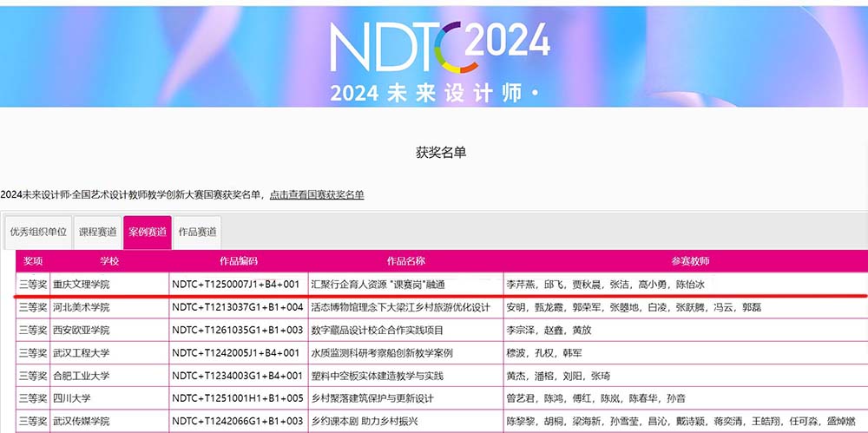The width and height of the screenshot is (868, 433).
Task: Click the 学校 column header
Action: click(108, 260)
